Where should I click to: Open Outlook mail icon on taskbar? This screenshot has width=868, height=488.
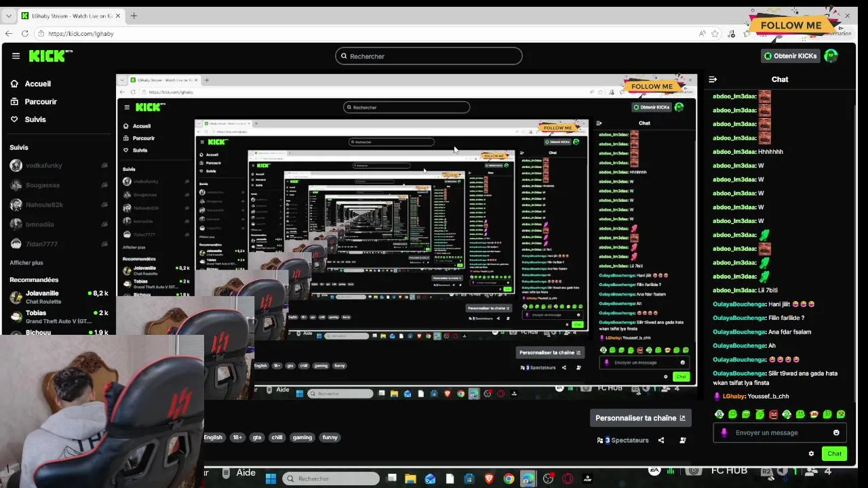pyautogui.click(x=430, y=479)
